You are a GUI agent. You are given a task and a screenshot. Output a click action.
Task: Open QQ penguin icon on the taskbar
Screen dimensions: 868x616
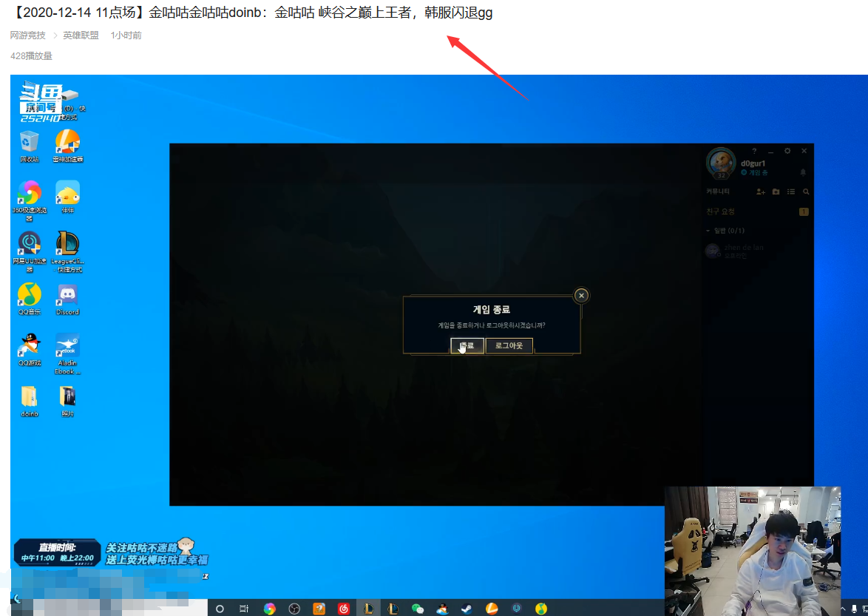(441, 609)
